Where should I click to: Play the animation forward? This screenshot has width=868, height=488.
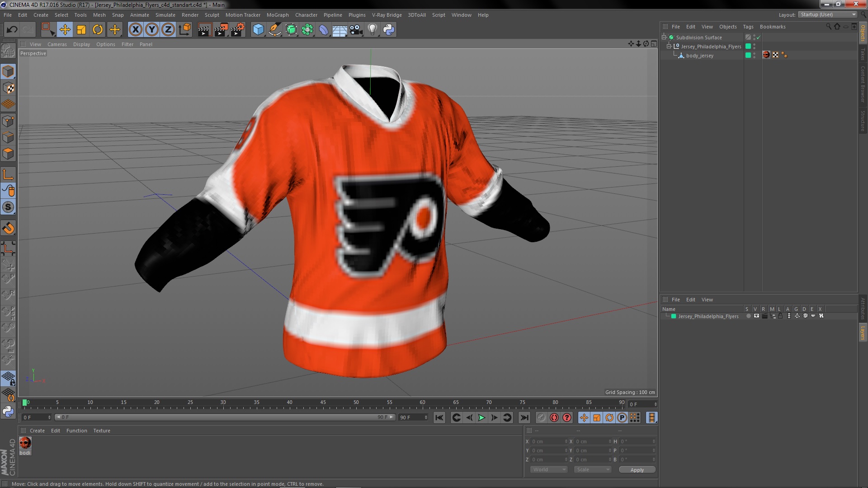pyautogui.click(x=482, y=418)
